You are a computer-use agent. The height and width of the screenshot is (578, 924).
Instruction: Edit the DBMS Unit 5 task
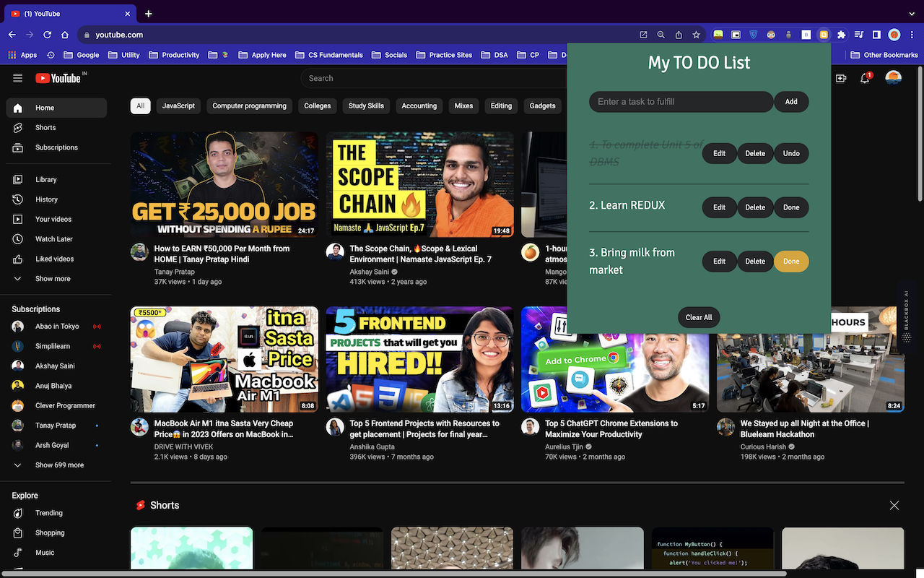720,153
